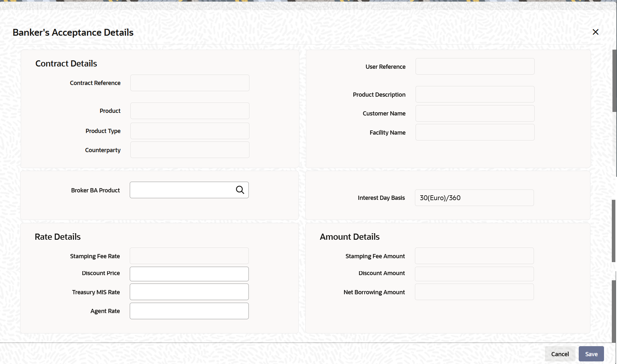The width and height of the screenshot is (617, 364).
Task: Click the Stamping Fee Rate label
Action: coord(95,256)
